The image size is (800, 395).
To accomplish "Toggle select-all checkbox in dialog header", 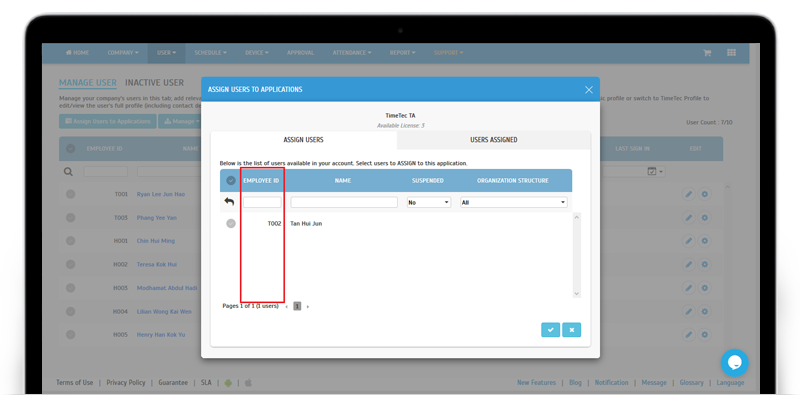I will [231, 180].
